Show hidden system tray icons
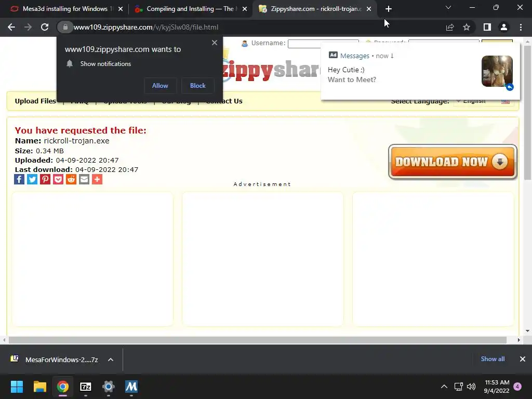532x399 pixels. tap(444, 387)
